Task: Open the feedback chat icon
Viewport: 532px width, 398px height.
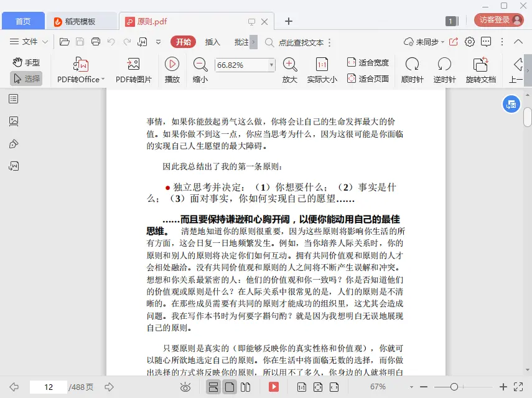Action: [x=486, y=42]
